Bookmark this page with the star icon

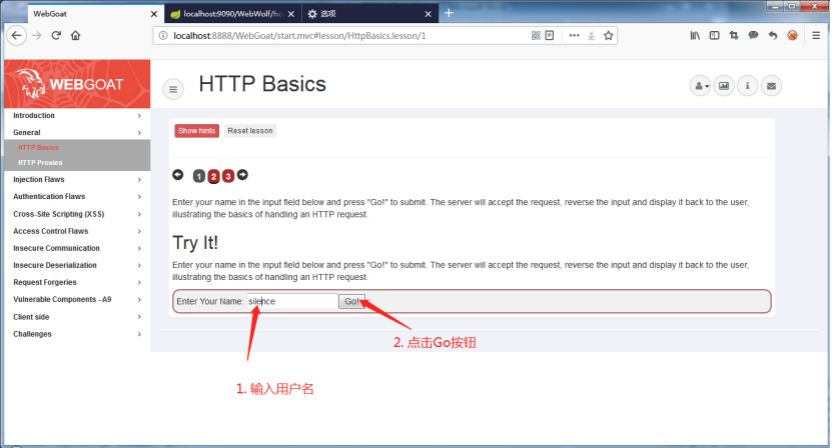tap(609, 36)
